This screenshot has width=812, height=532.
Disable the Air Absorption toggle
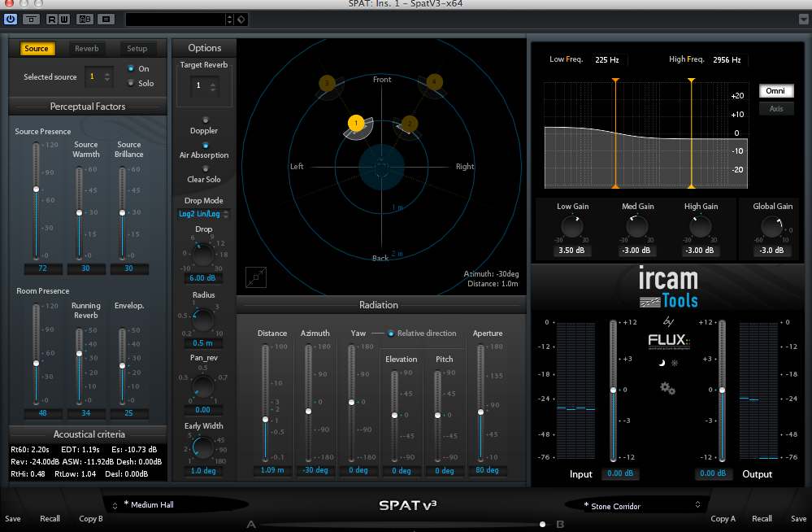tap(204, 144)
